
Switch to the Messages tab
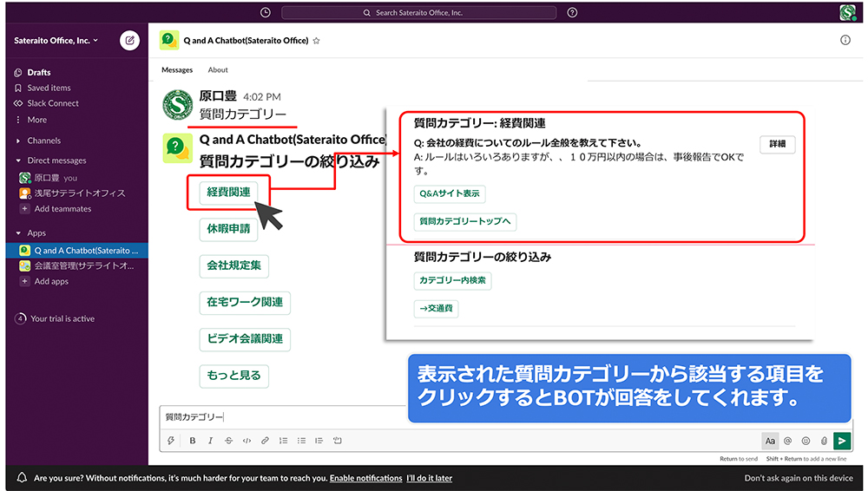pyautogui.click(x=177, y=69)
